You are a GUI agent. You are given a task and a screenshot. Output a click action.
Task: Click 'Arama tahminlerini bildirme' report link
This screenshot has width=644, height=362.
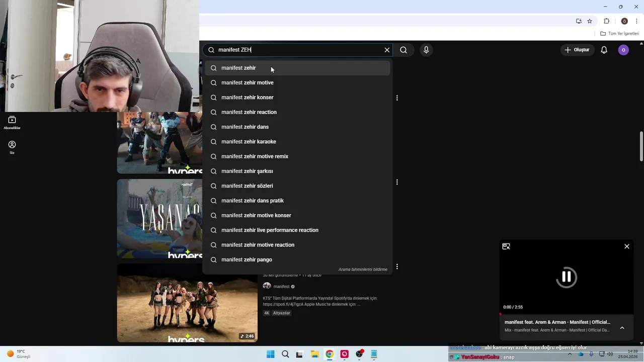point(363,269)
